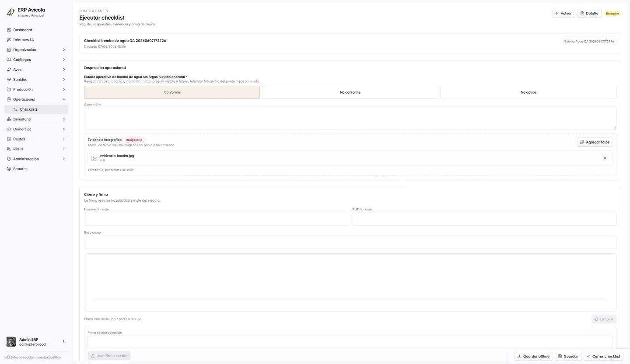Focus the Nombre firmante field
Screen dimensions: 630x364
pos(216,219)
